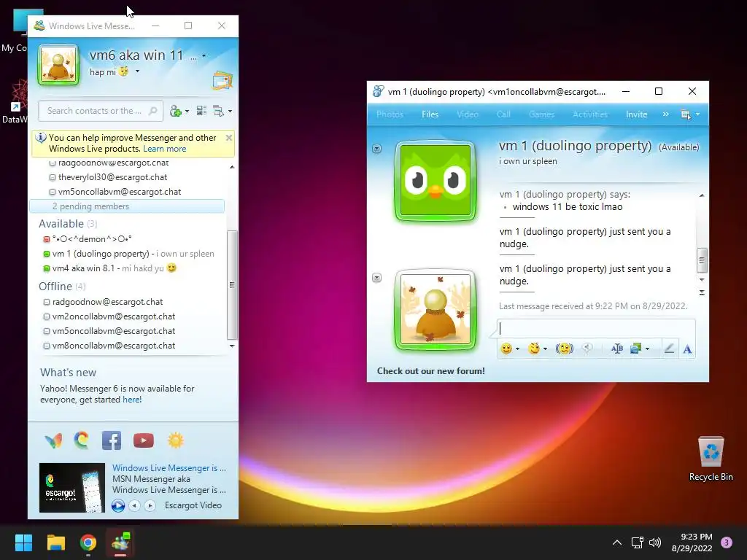Click the weather sun icon
The width and height of the screenshot is (747, 560).
tap(175, 440)
